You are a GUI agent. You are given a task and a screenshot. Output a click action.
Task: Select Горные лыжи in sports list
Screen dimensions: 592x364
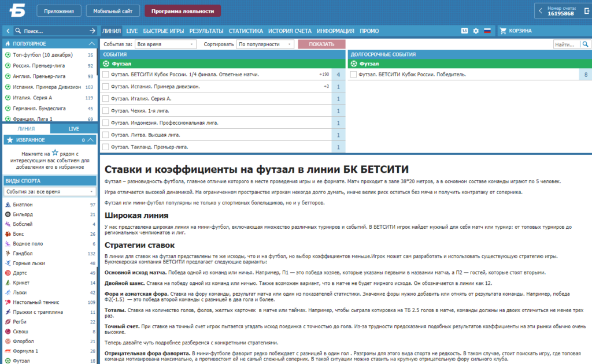click(x=29, y=263)
